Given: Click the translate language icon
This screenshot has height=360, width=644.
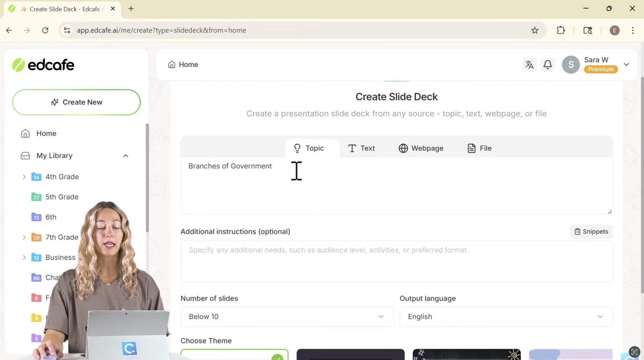Looking at the screenshot, I should (529, 65).
